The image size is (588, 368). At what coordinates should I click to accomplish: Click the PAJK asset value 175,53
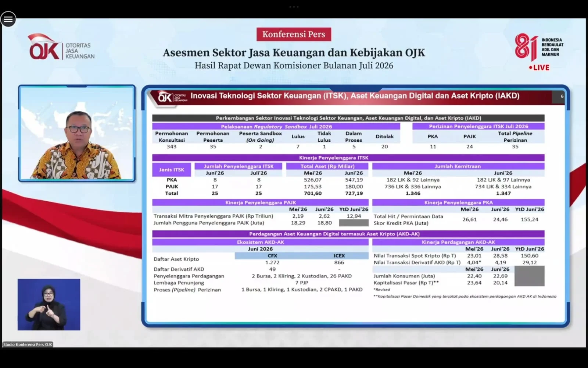pos(313,187)
